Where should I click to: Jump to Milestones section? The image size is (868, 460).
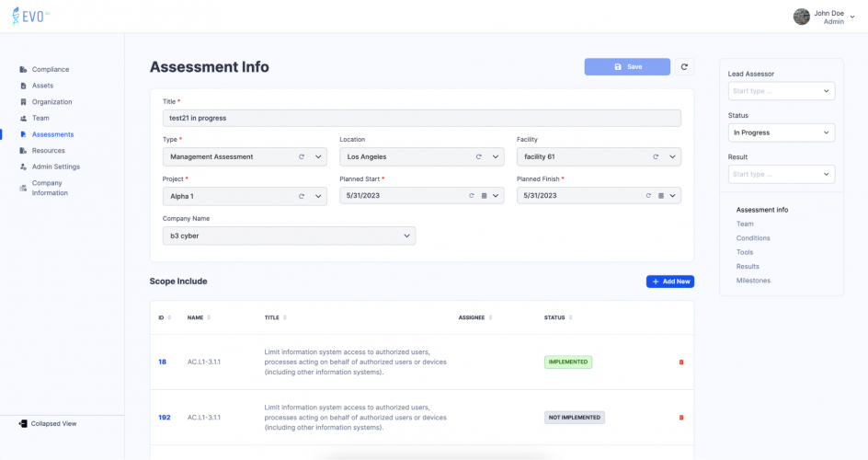[753, 281]
